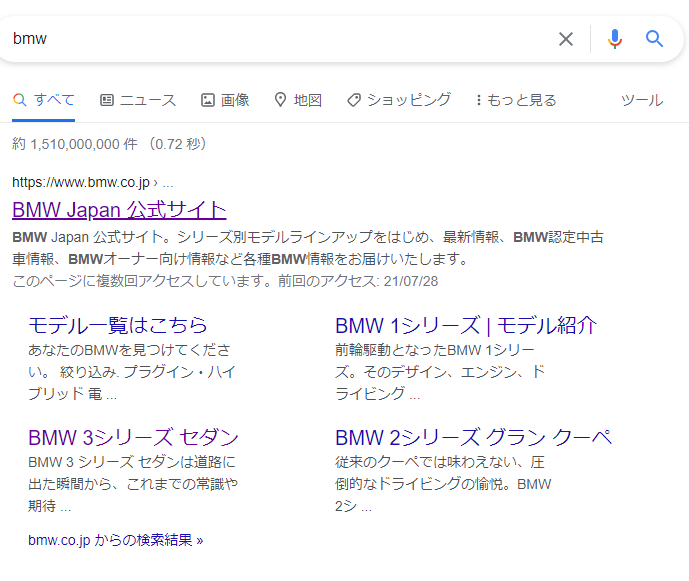This screenshot has height=581, width=689.
Task: Open the ショッピング tab
Action: click(399, 100)
